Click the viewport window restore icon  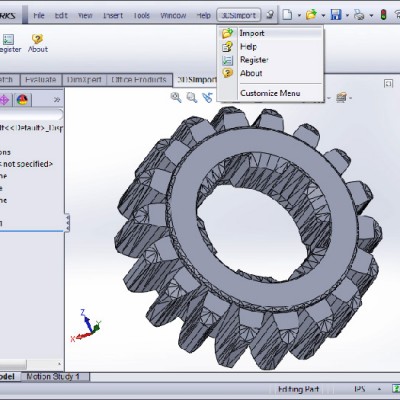coord(388,83)
